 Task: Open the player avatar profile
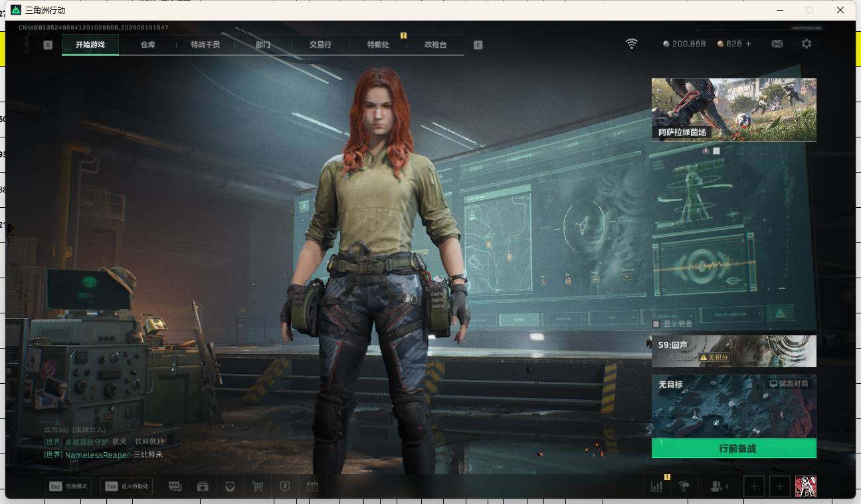(806, 486)
